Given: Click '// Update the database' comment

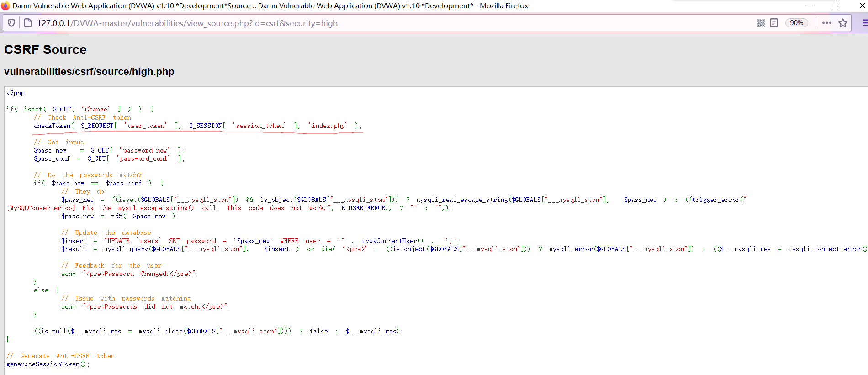Looking at the screenshot, I should (x=106, y=232).
